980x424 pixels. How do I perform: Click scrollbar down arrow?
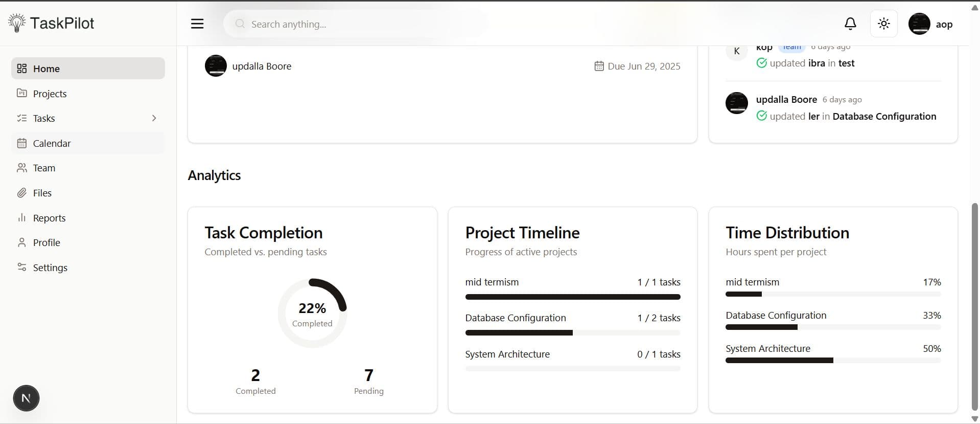pyautogui.click(x=974, y=418)
